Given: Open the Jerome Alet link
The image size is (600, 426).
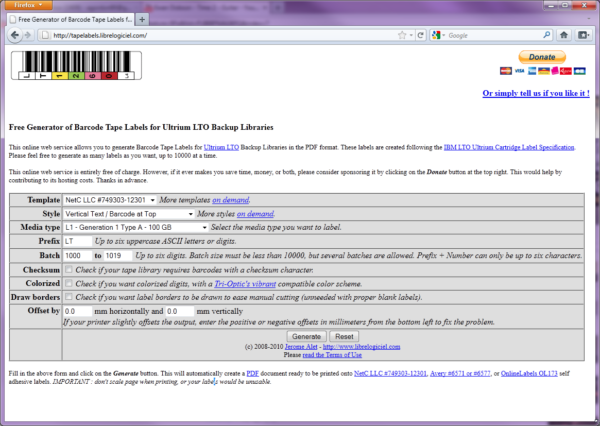Looking at the screenshot, I should (x=301, y=347).
